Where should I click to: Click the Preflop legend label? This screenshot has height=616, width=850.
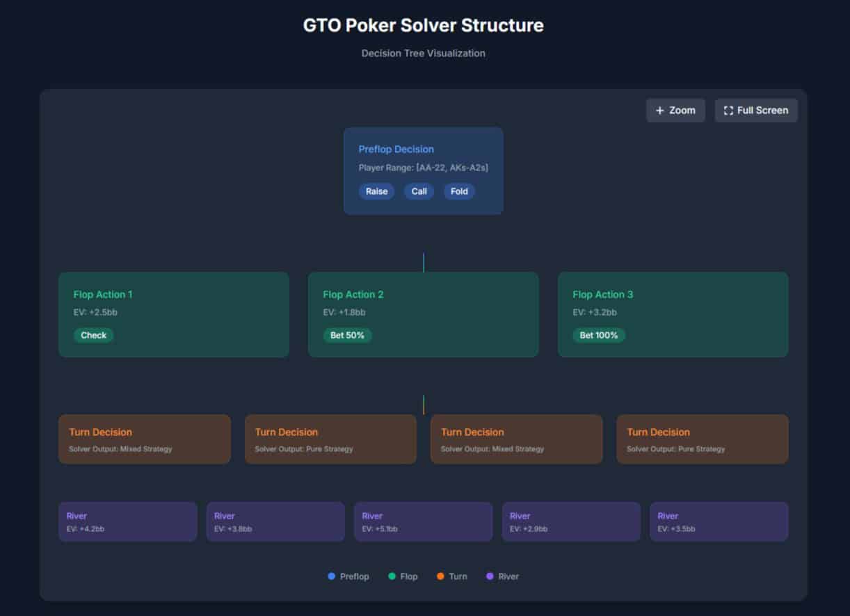pos(355,576)
